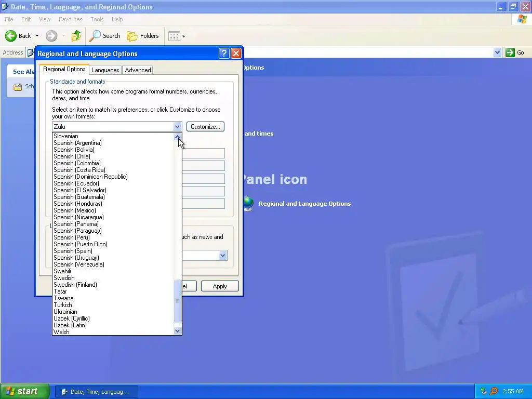Select Swedish (Finland) in the list
Viewport: 532px width, 399px height.
113,285
